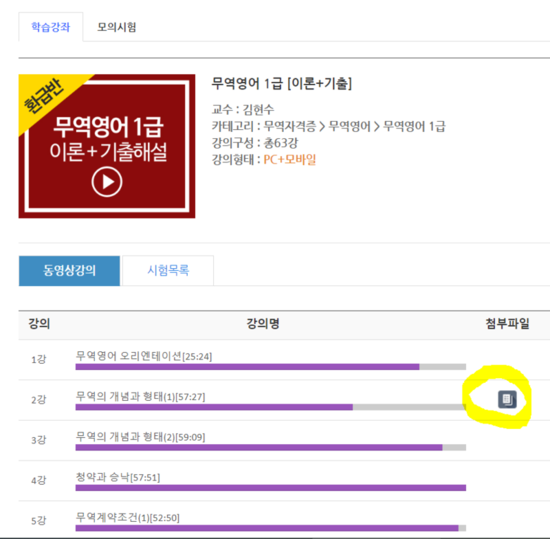The image size is (550, 539).
Task: Click progress bar of lecture 5강
Action: coord(271,528)
